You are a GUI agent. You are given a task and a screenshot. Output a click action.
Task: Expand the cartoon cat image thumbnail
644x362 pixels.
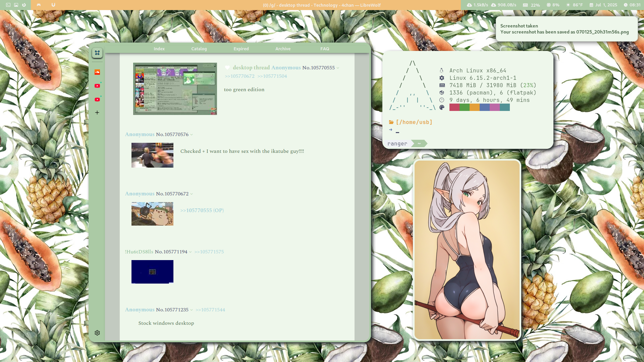pos(152,214)
